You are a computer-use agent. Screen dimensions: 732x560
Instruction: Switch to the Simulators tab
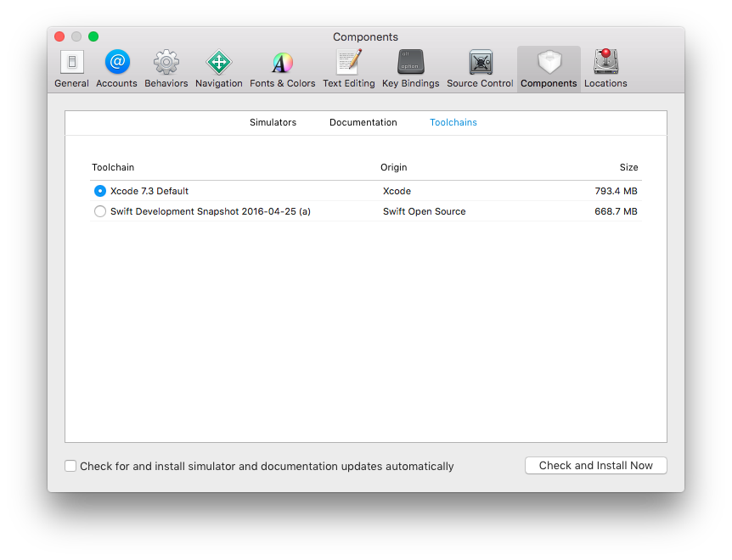coord(273,122)
